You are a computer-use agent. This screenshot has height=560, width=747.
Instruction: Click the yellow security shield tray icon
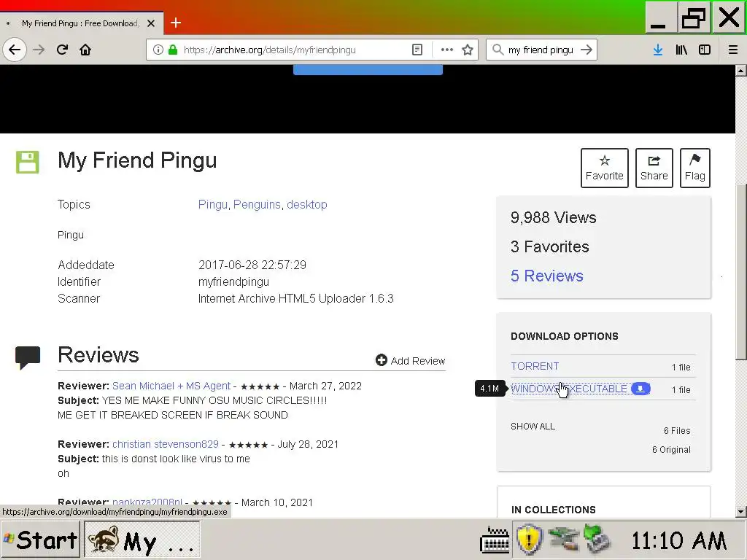point(529,540)
